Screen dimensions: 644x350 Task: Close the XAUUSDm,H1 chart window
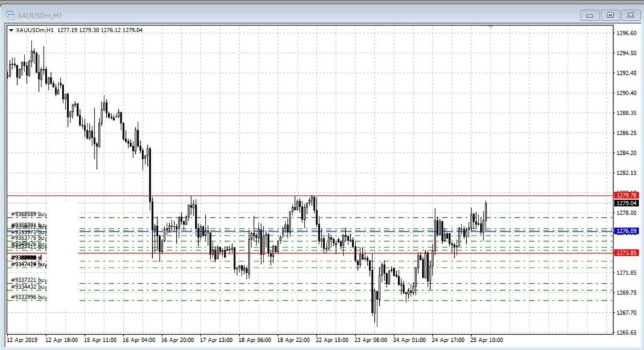pyautogui.click(x=630, y=14)
